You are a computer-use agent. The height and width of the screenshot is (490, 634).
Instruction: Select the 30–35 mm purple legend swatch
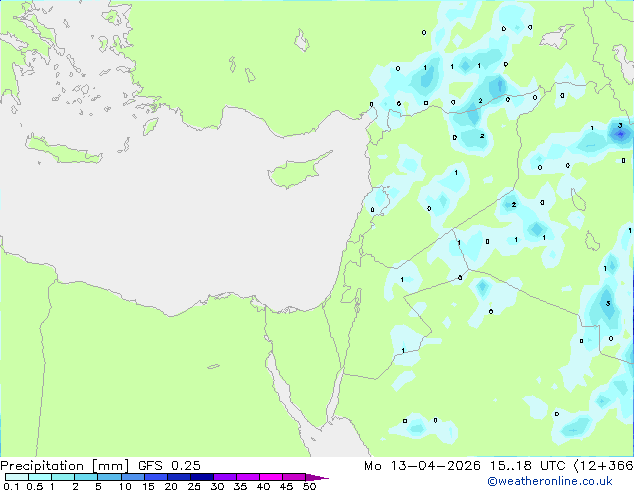point(225,477)
